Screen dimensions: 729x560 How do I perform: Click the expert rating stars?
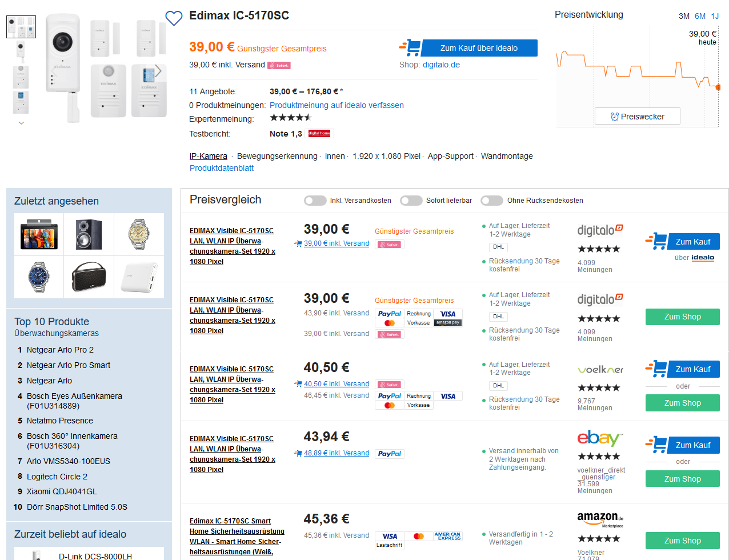290,118
